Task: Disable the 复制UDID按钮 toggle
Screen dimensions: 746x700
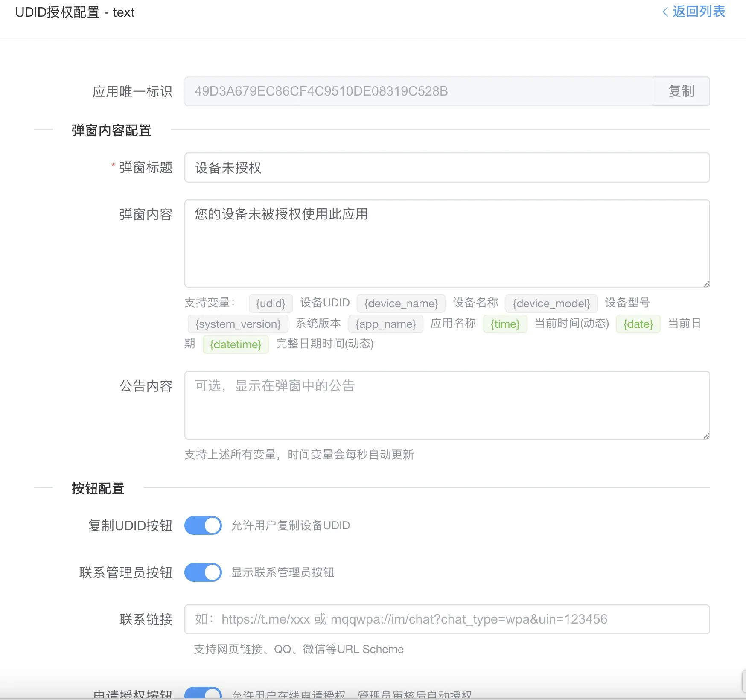Action: point(203,525)
